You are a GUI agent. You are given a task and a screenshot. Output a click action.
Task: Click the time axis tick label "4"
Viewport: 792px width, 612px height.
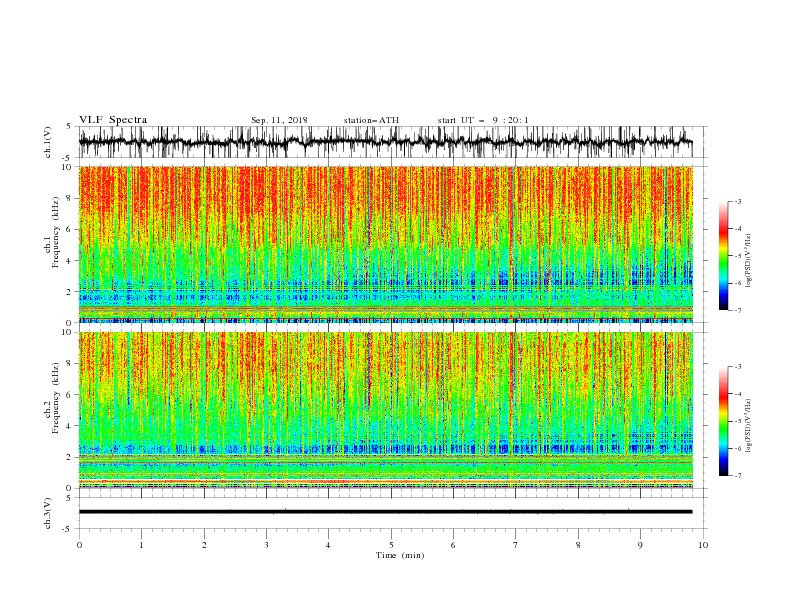click(328, 545)
